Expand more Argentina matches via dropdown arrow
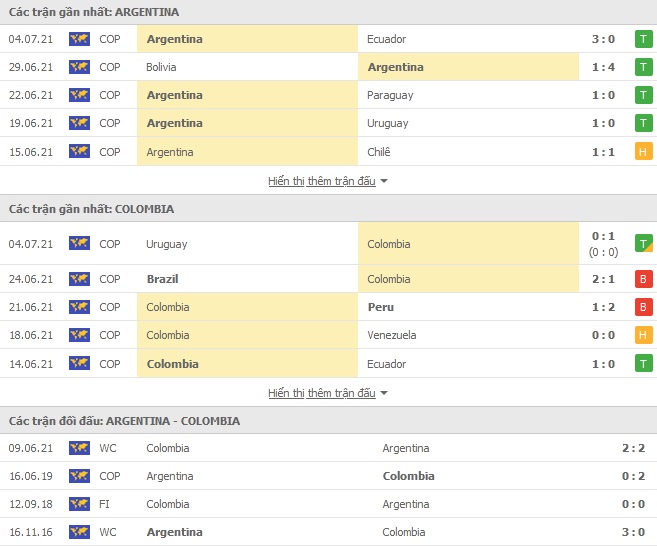The width and height of the screenshot is (657, 546). [384, 181]
